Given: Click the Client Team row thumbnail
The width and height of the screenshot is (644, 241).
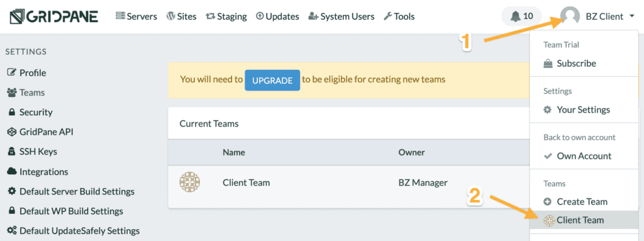Looking at the screenshot, I should tap(190, 182).
